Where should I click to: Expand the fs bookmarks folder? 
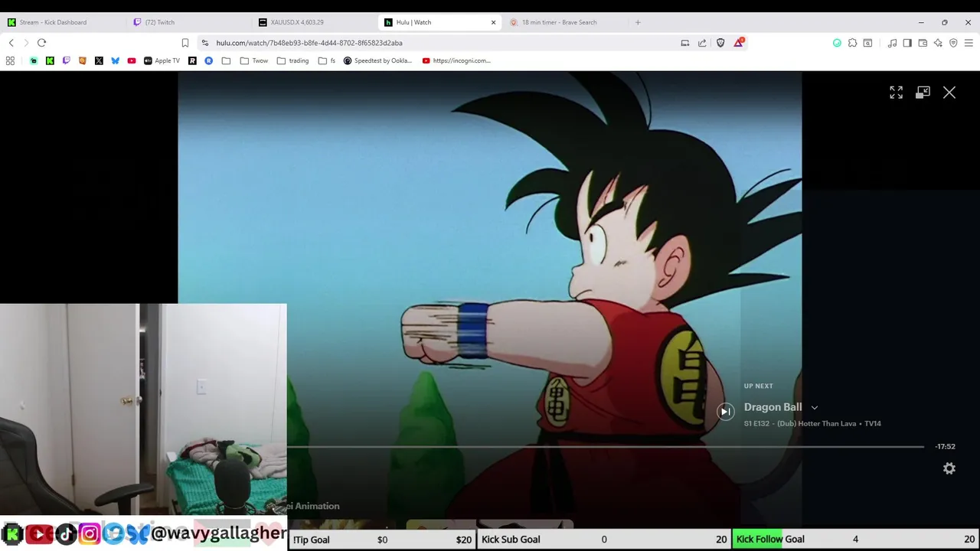click(x=327, y=60)
